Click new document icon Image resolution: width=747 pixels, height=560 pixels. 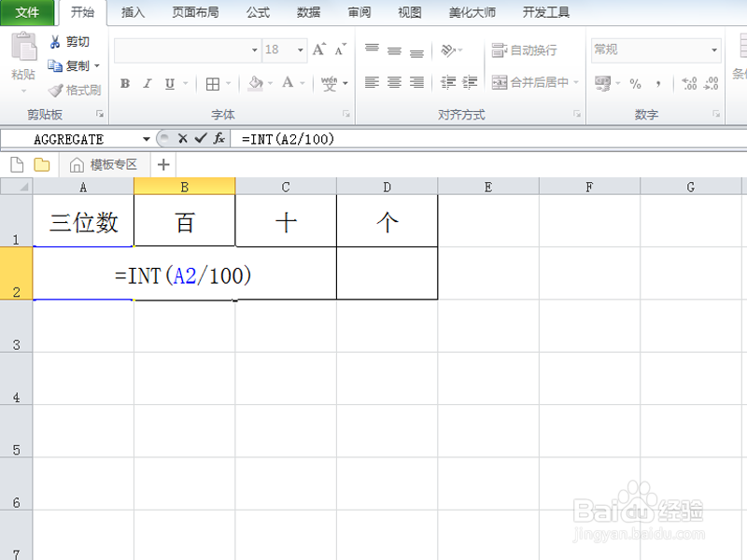pyautogui.click(x=17, y=165)
